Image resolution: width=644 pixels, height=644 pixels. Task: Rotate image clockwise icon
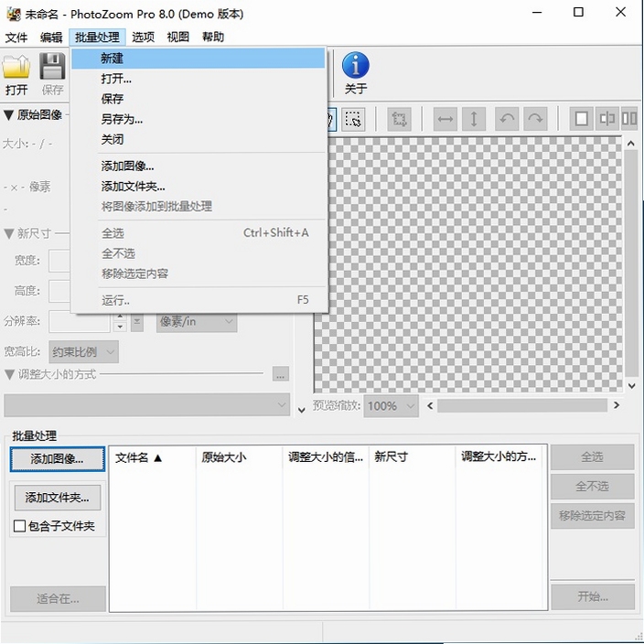click(x=535, y=120)
